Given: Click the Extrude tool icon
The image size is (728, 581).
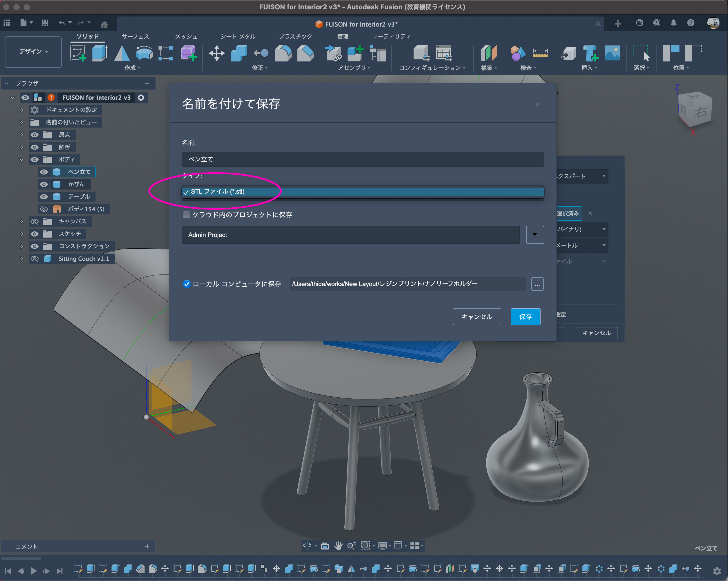Looking at the screenshot, I should pyautogui.click(x=100, y=53).
